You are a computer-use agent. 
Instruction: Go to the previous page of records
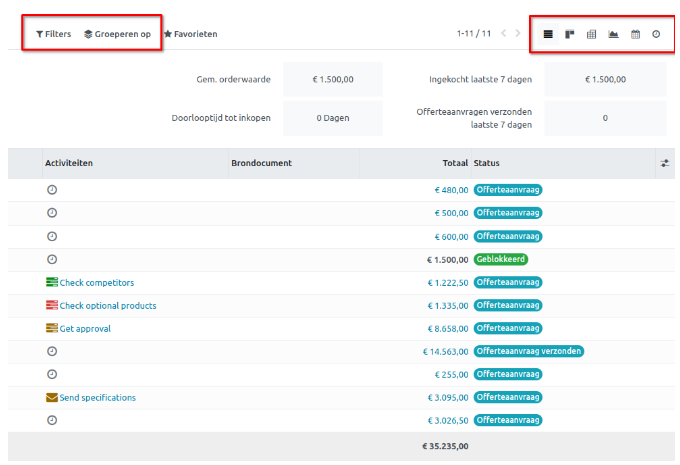coord(503,34)
